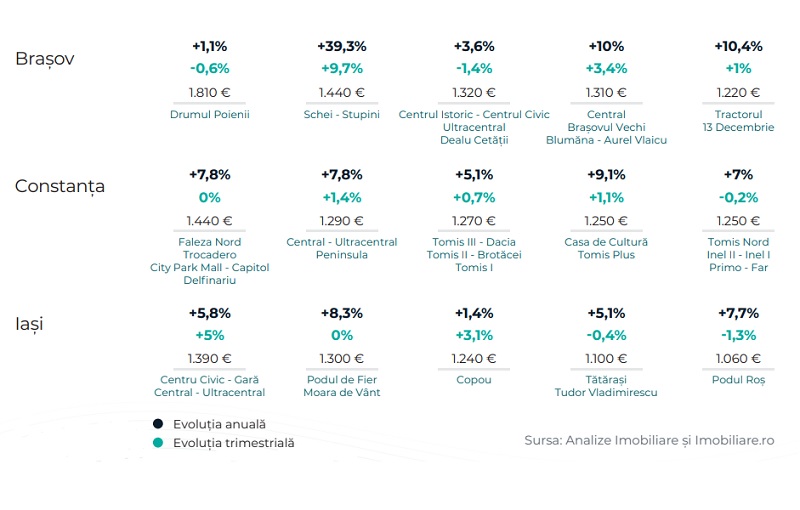Open the Drumul Poienii neighborhood label

[210, 115]
